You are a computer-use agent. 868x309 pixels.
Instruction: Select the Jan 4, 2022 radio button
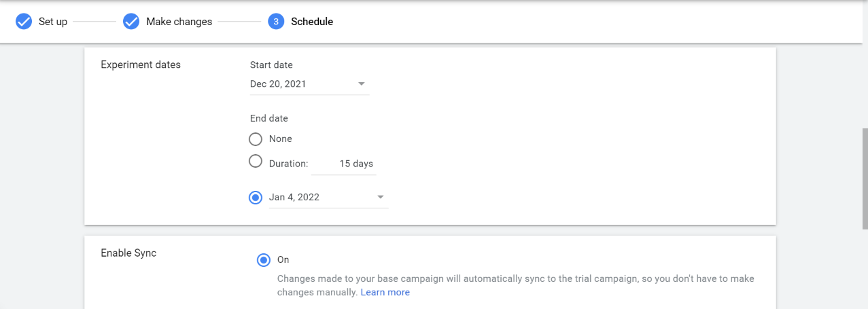(x=256, y=198)
